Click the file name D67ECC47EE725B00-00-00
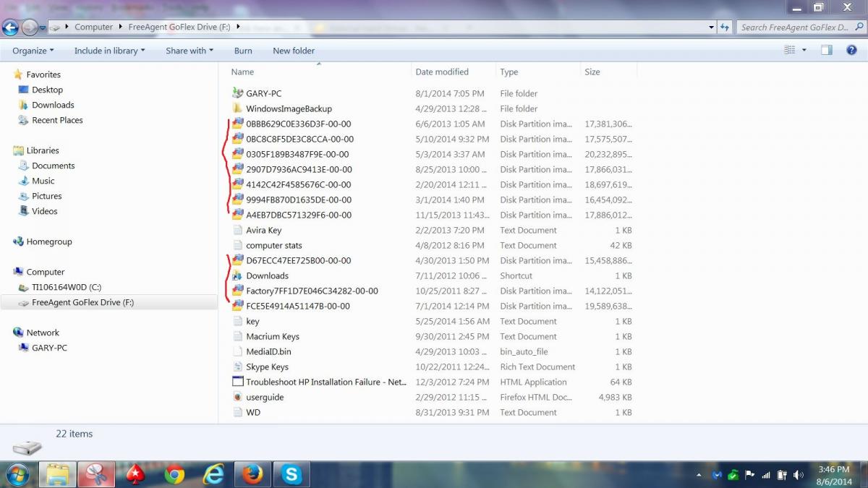This screenshot has width=868, height=488. tap(298, 260)
